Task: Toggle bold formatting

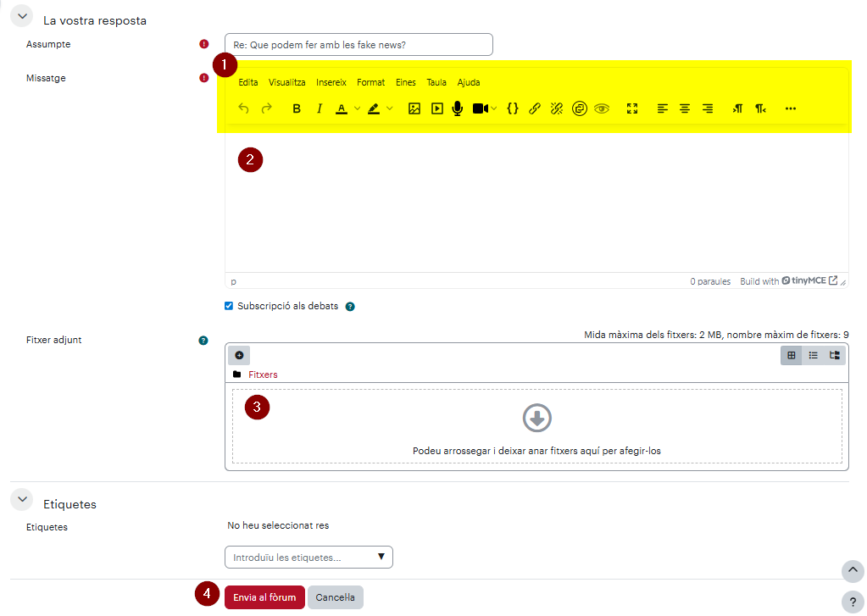Action: click(297, 108)
